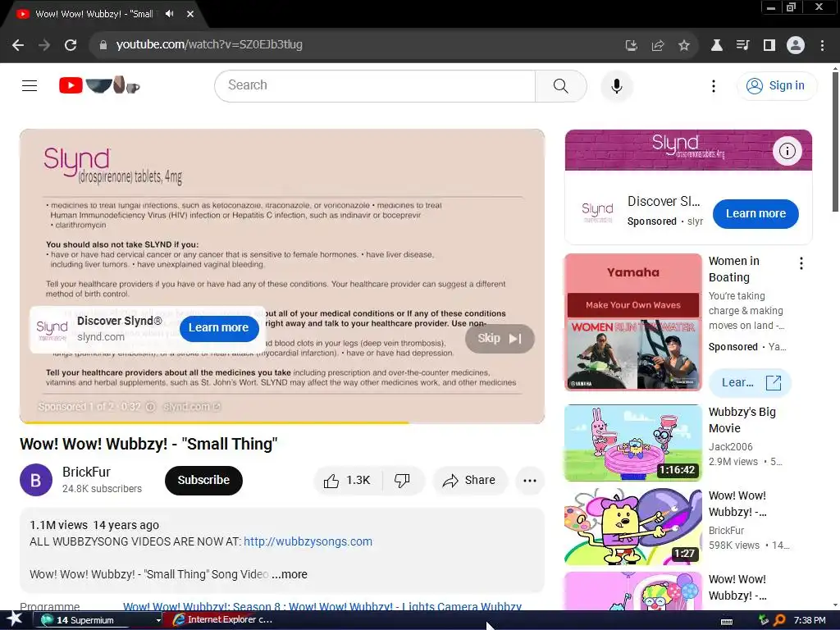Open the magnifier tray icon
Image resolution: width=840 pixels, height=630 pixels.
pos(780,620)
